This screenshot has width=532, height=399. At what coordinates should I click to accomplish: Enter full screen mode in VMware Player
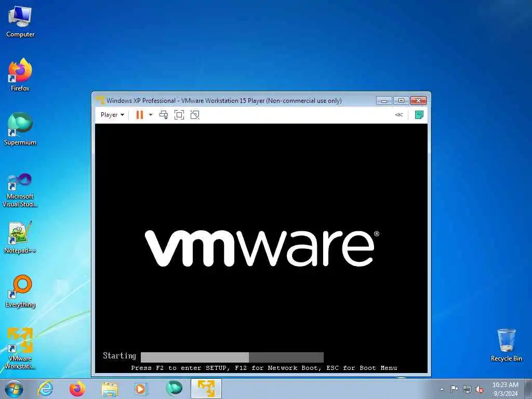[179, 115]
